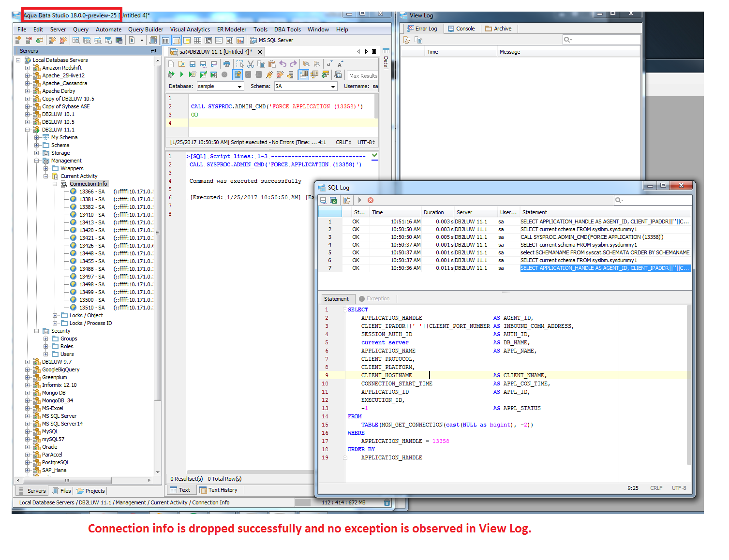
Task: Click the Redo arrow in the query editor
Action: pyautogui.click(x=294, y=64)
